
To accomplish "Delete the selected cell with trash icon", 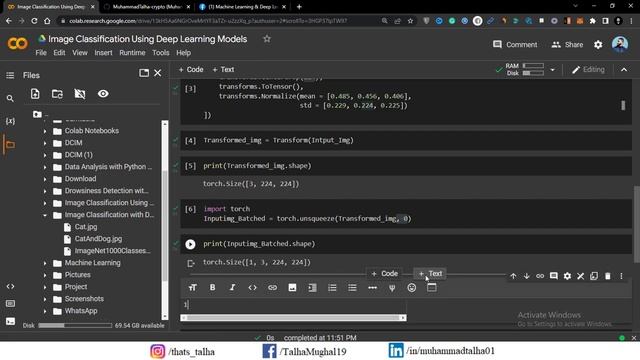I will tap(608, 276).
